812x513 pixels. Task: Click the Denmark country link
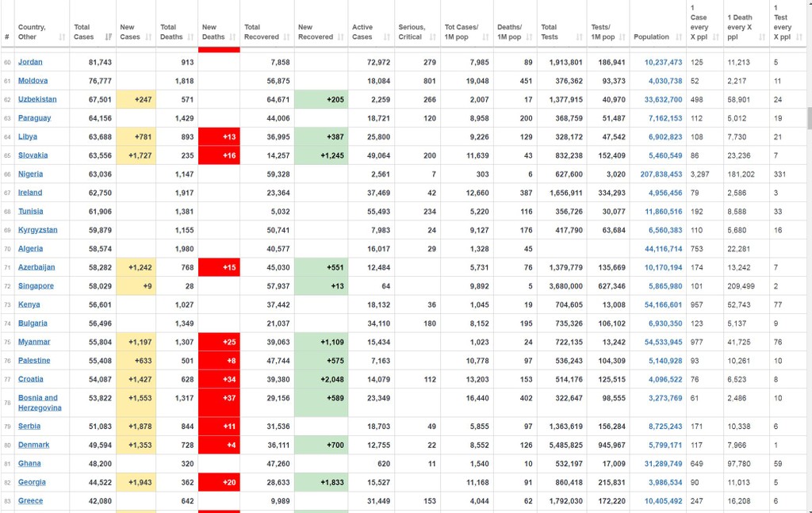33,445
